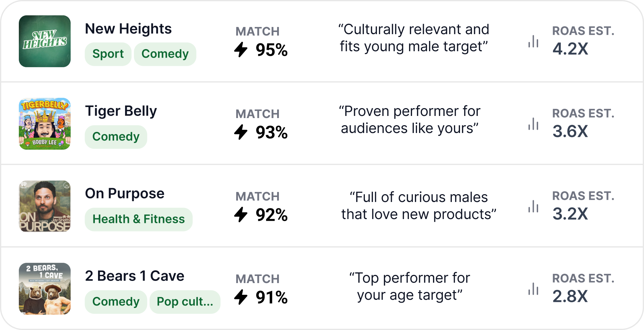Click the 2 Bears 1 Cave title
This screenshot has width=644, height=330.
pyautogui.click(x=135, y=276)
